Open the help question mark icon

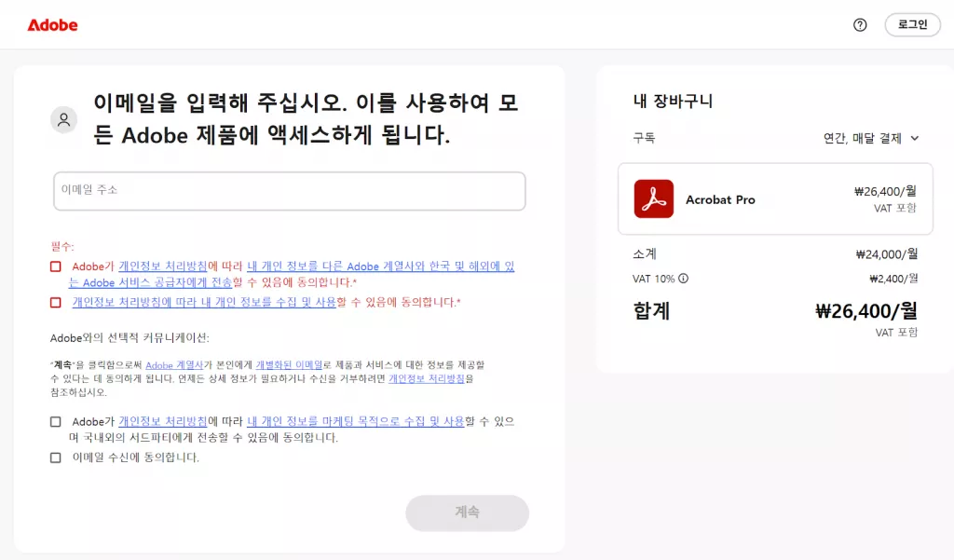click(858, 25)
